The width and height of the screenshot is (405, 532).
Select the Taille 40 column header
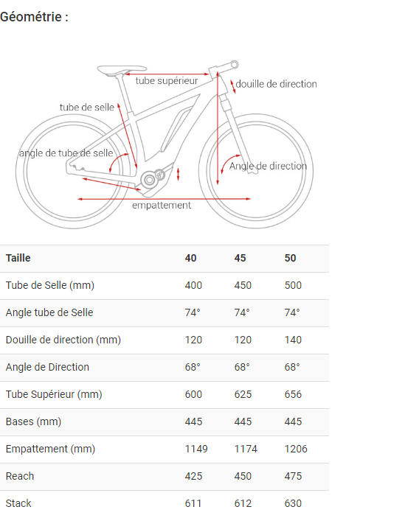pyautogui.click(x=190, y=258)
